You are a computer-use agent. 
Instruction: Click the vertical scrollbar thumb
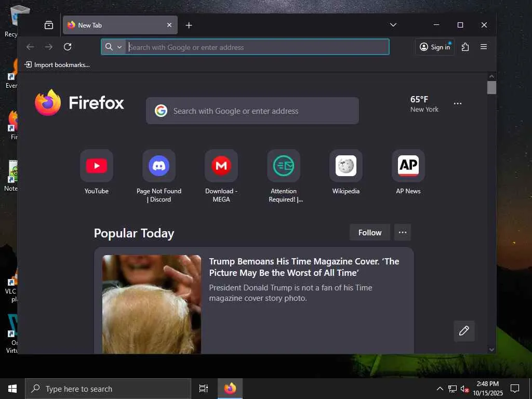point(491,87)
